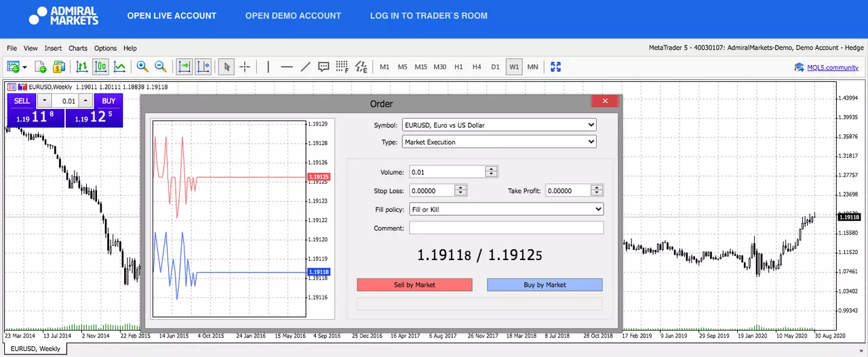Viewport: 868px width, 357px height.
Task: Open the Help menu
Action: (x=130, y=48)
